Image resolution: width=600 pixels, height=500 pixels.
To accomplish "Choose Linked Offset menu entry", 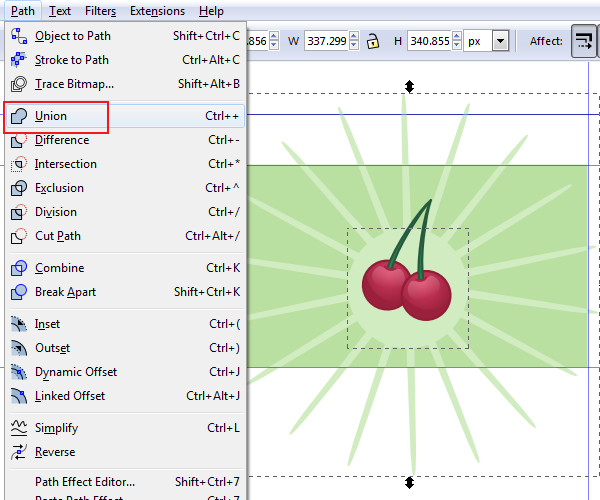I will (x=126, y=396).
